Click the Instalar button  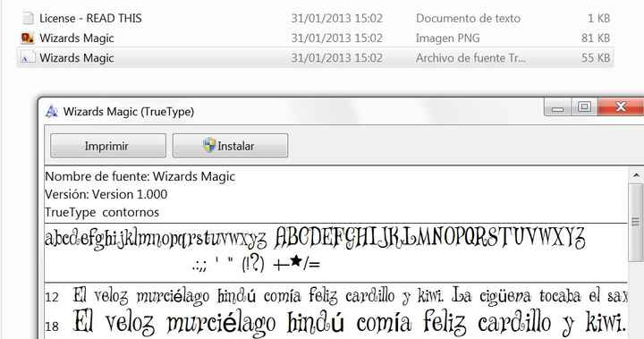[230, 146]
